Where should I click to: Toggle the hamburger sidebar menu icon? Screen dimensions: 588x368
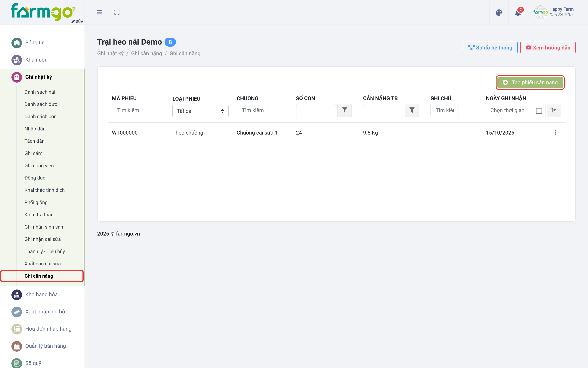point(100,12)
